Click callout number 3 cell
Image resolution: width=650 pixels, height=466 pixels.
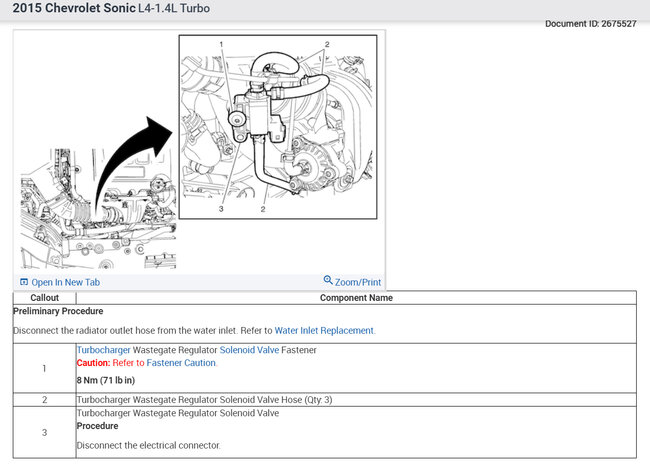click(44, 432)
